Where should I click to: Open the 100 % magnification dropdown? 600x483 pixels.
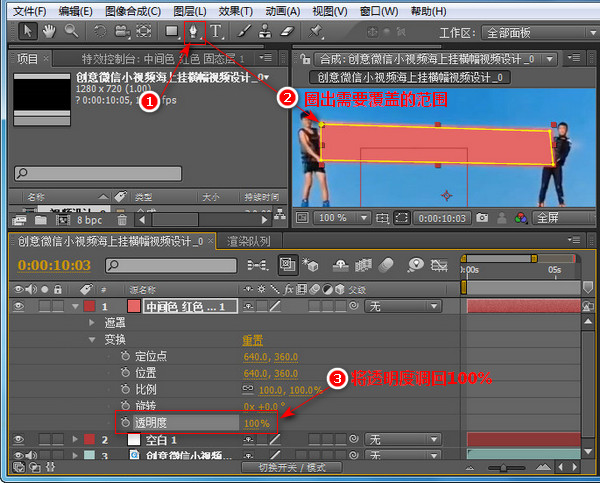coord(364,218)
